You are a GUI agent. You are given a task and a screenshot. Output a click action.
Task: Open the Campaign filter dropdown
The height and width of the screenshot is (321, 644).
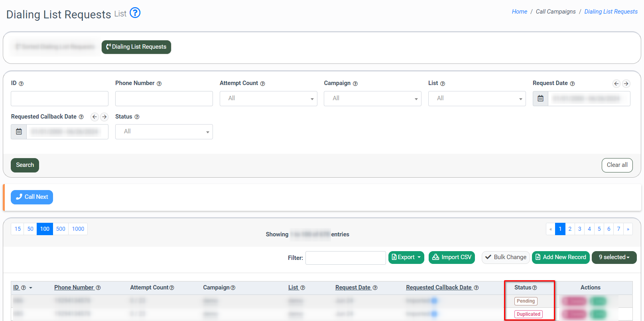(372, 99)
